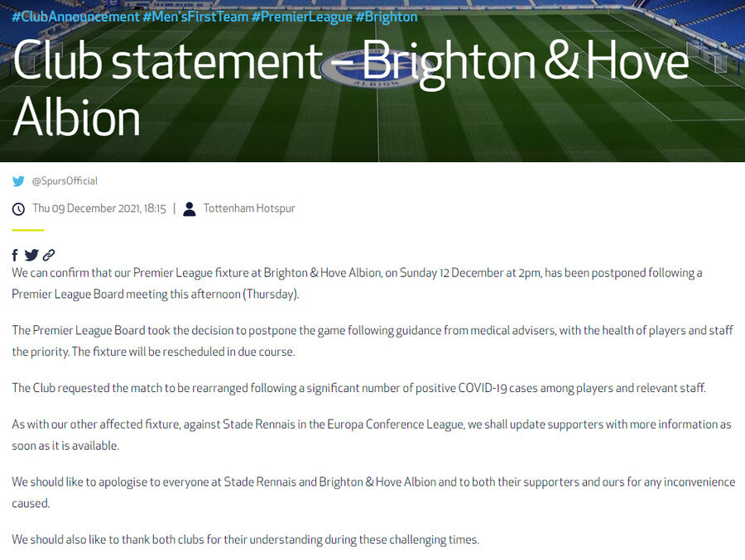Click the Brighton crest on the pitch image
This screenshot has height=560, width=745.
pos(372,69)
